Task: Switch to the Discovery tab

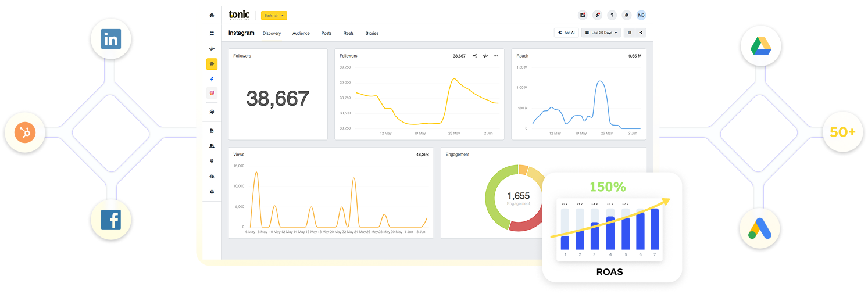Action: coord(272,33)
